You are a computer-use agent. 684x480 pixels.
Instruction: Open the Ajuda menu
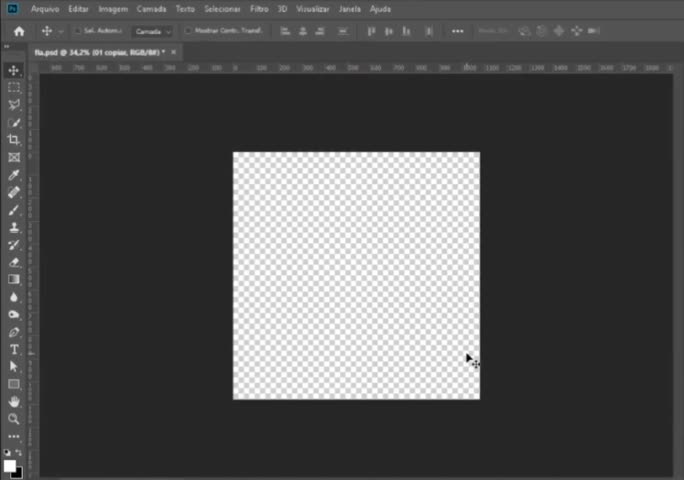click(380, 9)
